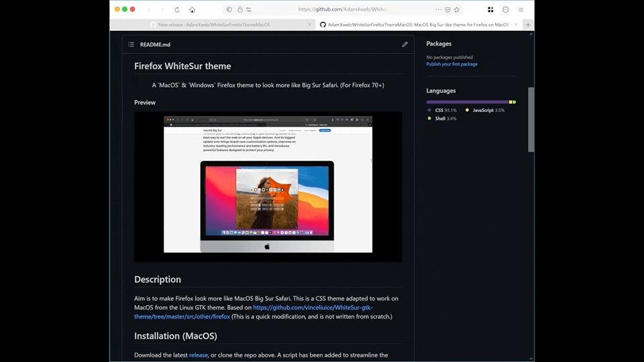Click the page vertical scrollbar thumb
Image resolution: width=644 pixels, height=362 pixels.
pos(531,119)
